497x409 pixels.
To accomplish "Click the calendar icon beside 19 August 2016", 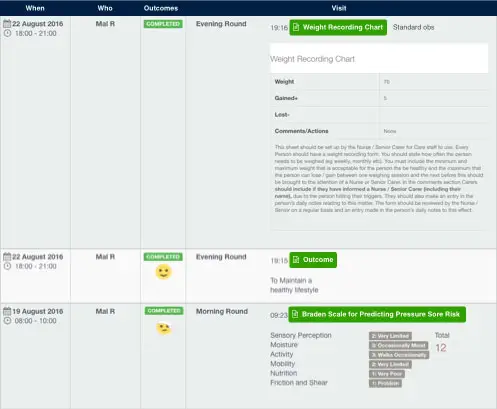I will (x=7, y=311).
